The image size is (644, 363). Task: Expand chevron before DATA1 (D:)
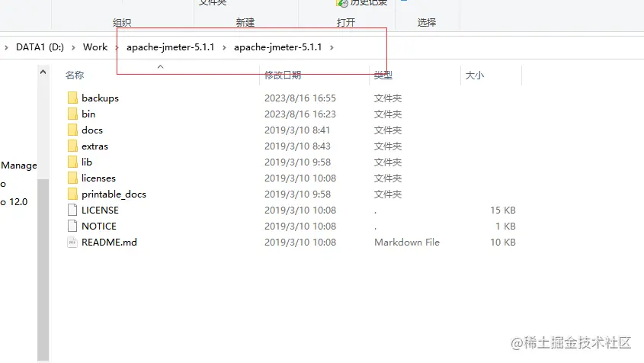[6, 48]
